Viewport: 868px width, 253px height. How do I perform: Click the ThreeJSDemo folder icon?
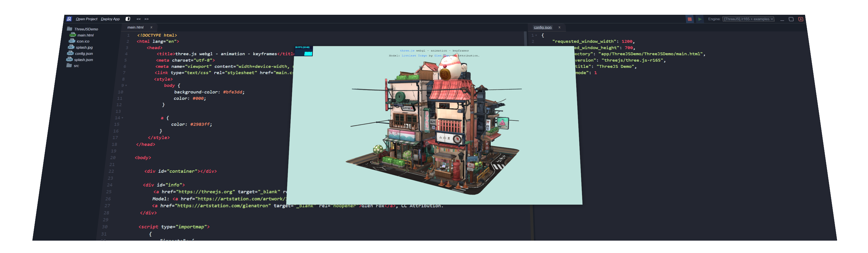click(70, 29)
